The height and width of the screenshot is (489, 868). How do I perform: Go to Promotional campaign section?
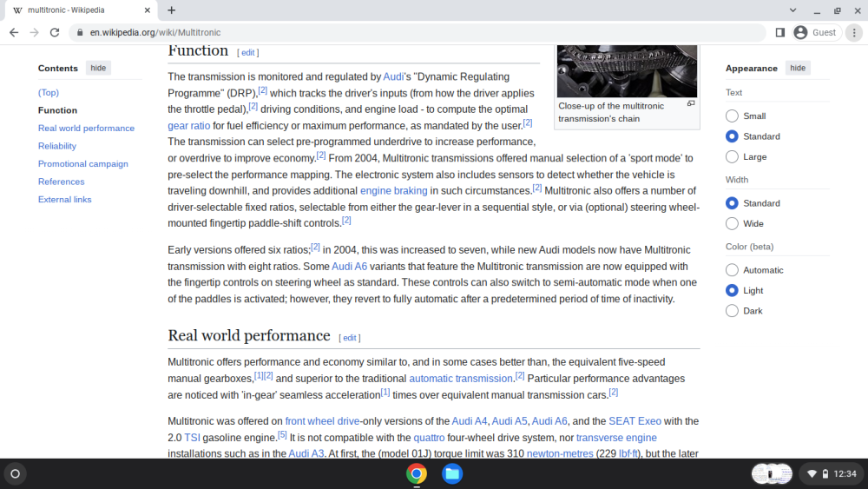click(x=83, y=163)
